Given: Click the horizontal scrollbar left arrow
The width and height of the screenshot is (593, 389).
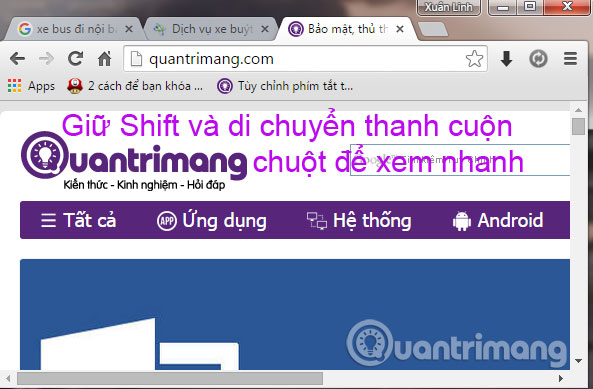Looking at the screenshot, I should point(8,378).
